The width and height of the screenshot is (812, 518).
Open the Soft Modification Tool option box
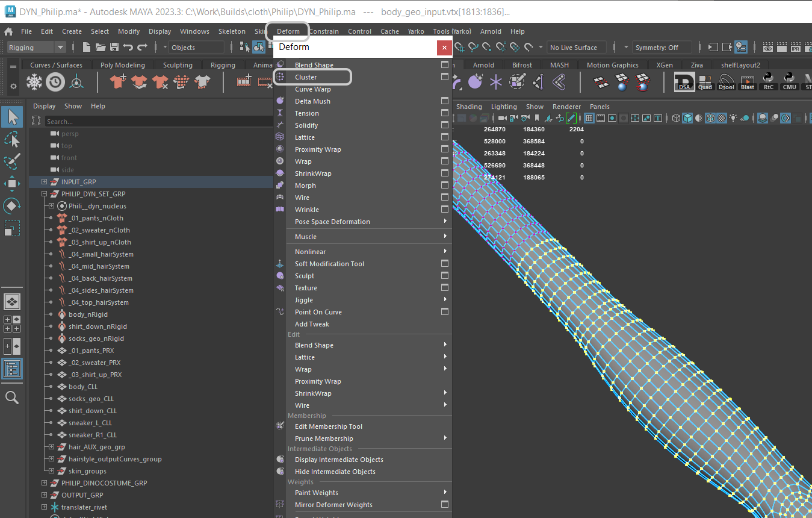click(x=445, y=263)
